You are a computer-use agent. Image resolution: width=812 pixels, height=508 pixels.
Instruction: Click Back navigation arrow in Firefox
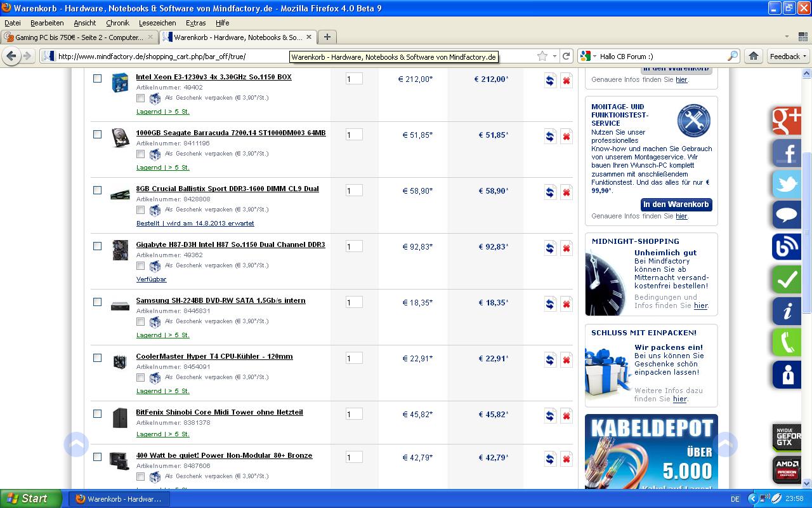click(x=11, y=56)
